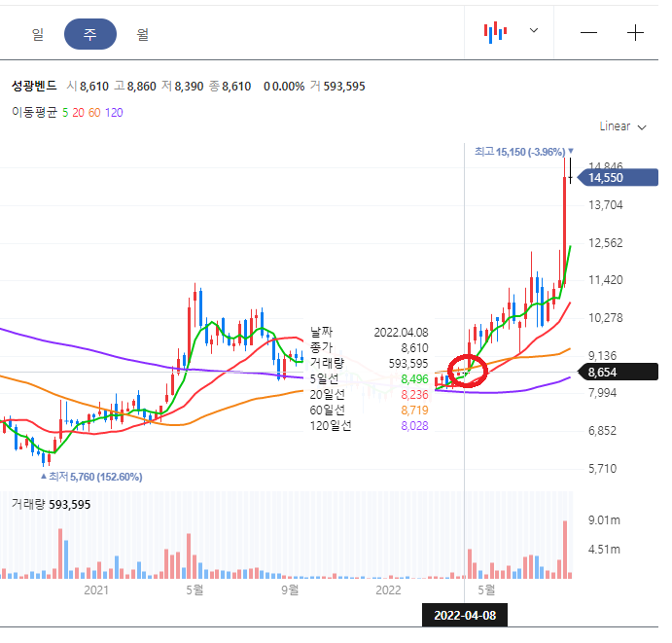The image size is (672, 643).
Task: Click the candlestick chart type icon
Action: (x=495, y=32)
